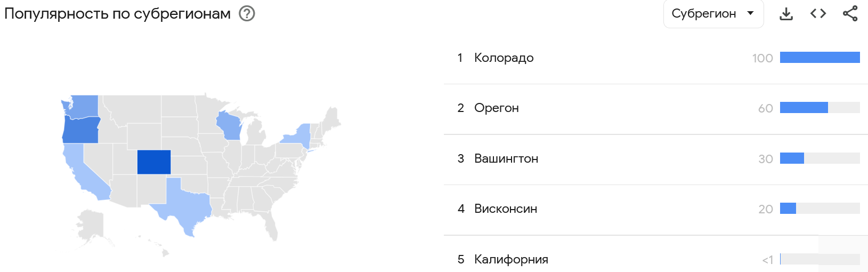Open the help question mark icon
Viewport: 868px width, 272px height.
pyautogui.click(x=247, y=13)
